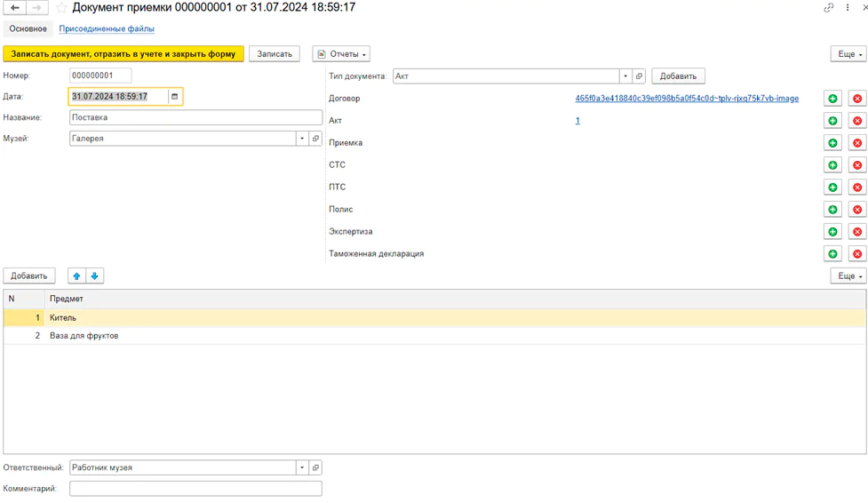Add document to favorites with star icon

(x=61, y=8)
